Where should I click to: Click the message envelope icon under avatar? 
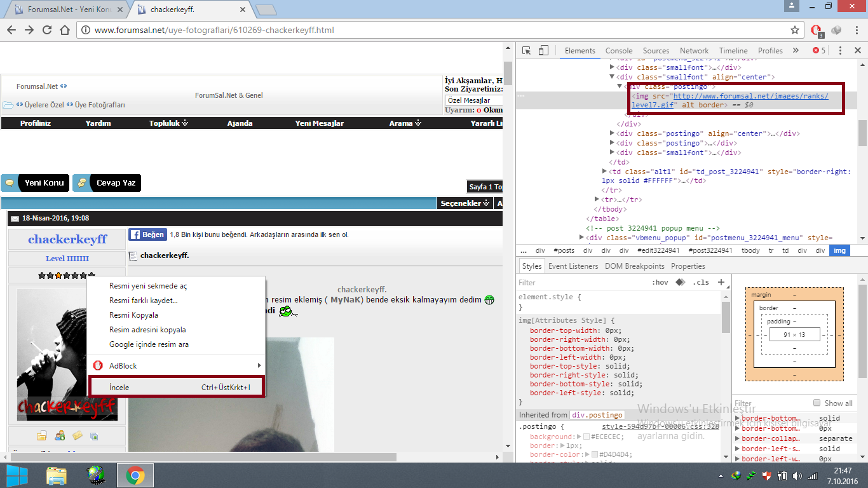(78, 435)
